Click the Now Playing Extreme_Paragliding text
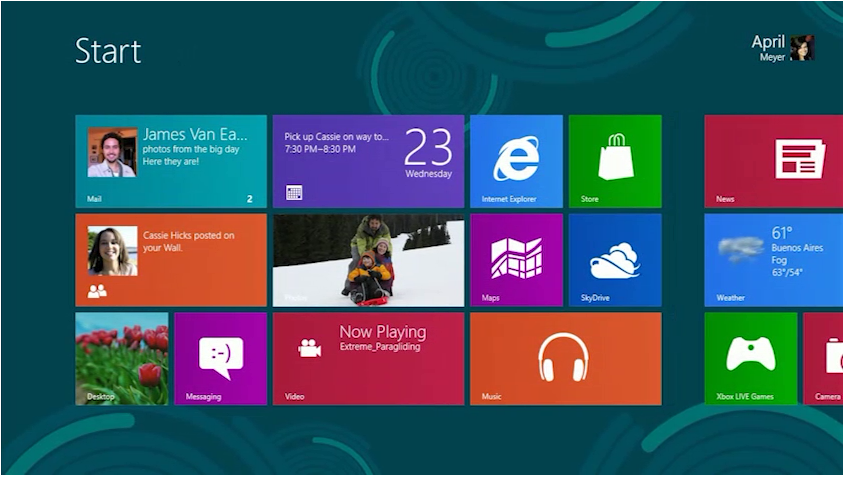The height and width of the screenshot is (477, 844). tap(382, 338)
